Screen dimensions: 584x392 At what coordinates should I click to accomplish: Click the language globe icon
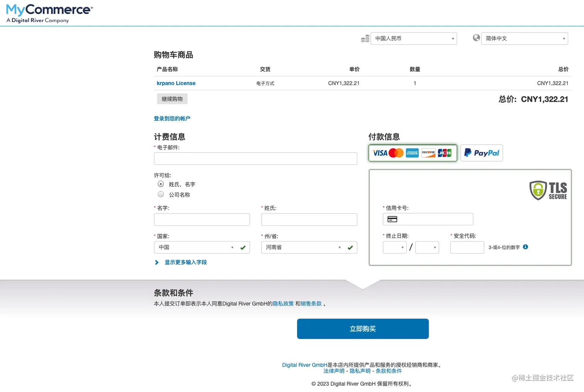point(476,37)
